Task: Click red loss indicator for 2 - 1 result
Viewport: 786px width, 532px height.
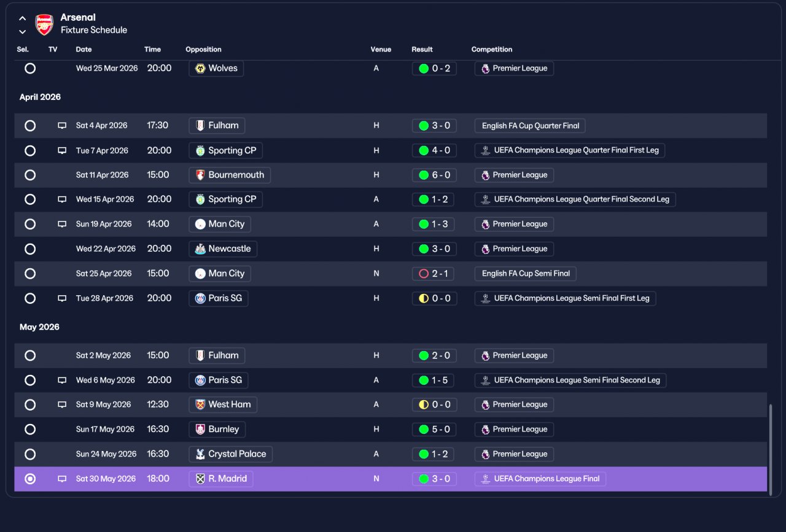Action: click(424, 274)
